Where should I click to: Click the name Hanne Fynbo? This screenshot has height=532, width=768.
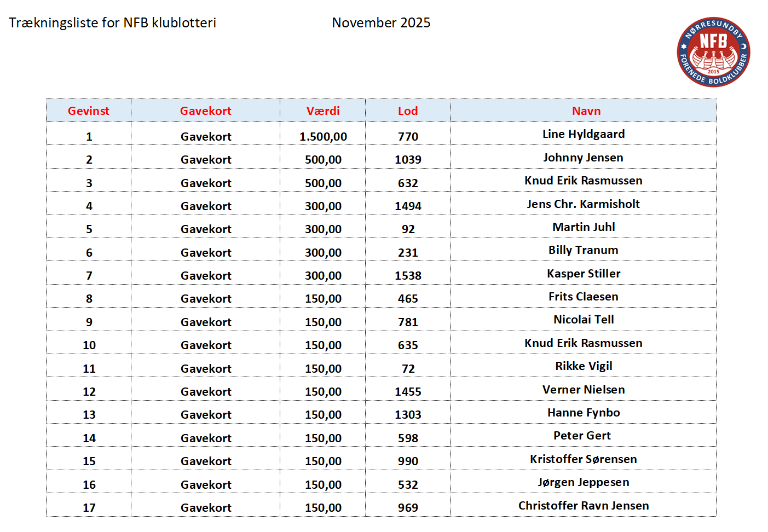point(584,413)
